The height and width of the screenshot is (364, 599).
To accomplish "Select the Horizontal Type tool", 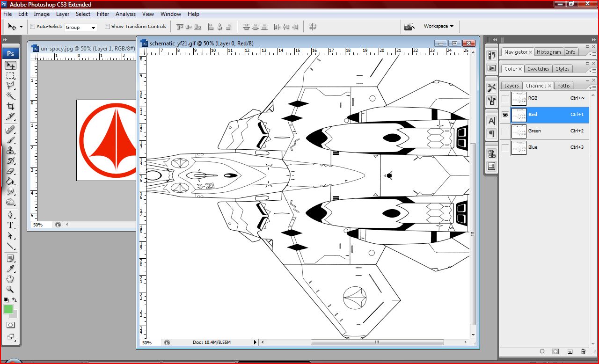I will (10, 225).
